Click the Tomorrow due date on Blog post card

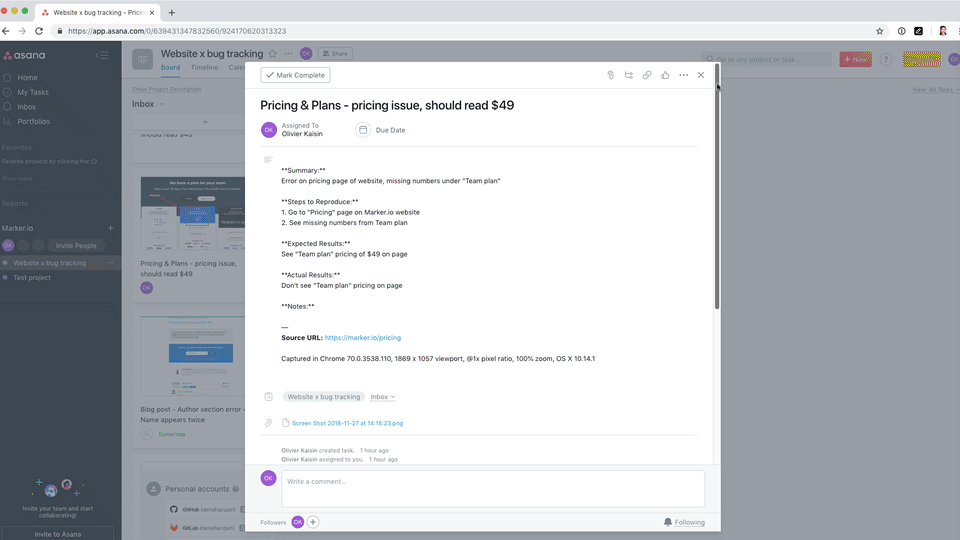tap(171, 434)
